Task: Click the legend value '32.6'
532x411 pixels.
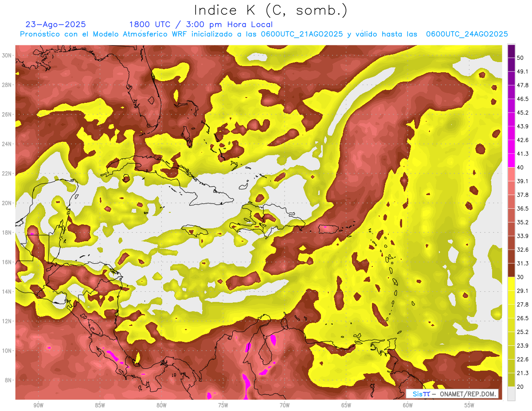Action: point(523,250)
